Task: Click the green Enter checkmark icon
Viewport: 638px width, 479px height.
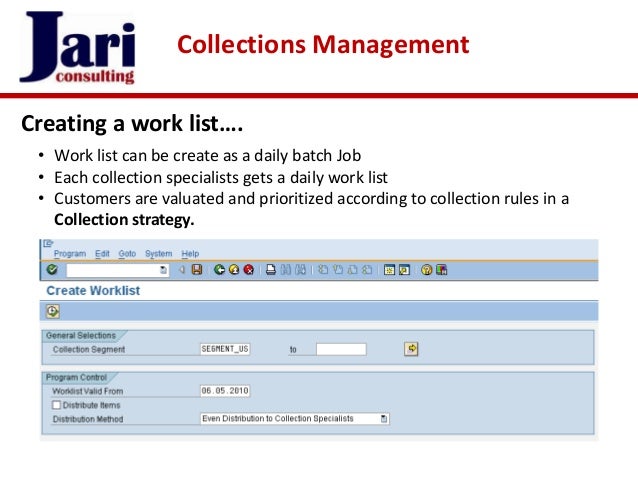Action: click(52, 269)
